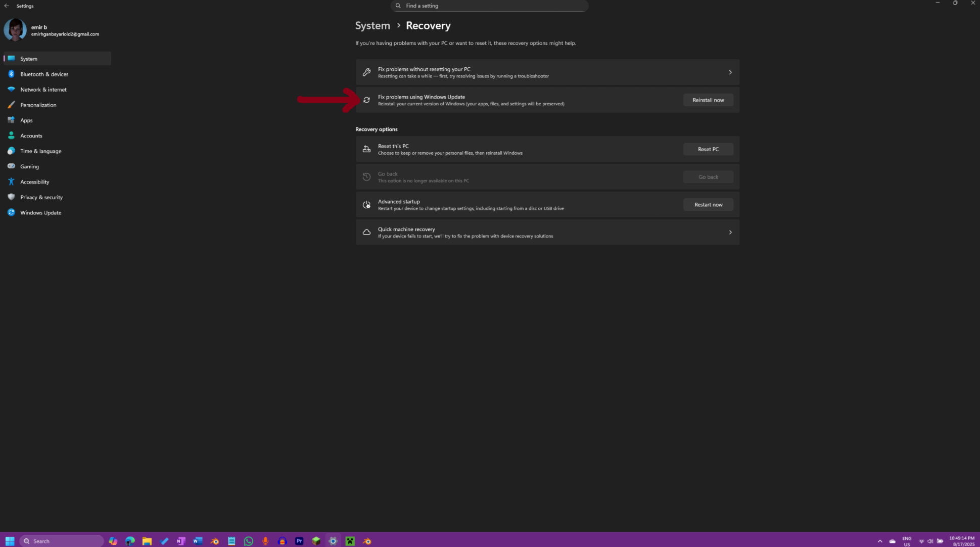Open Blender icon beside the Word icon

point(215,541)
